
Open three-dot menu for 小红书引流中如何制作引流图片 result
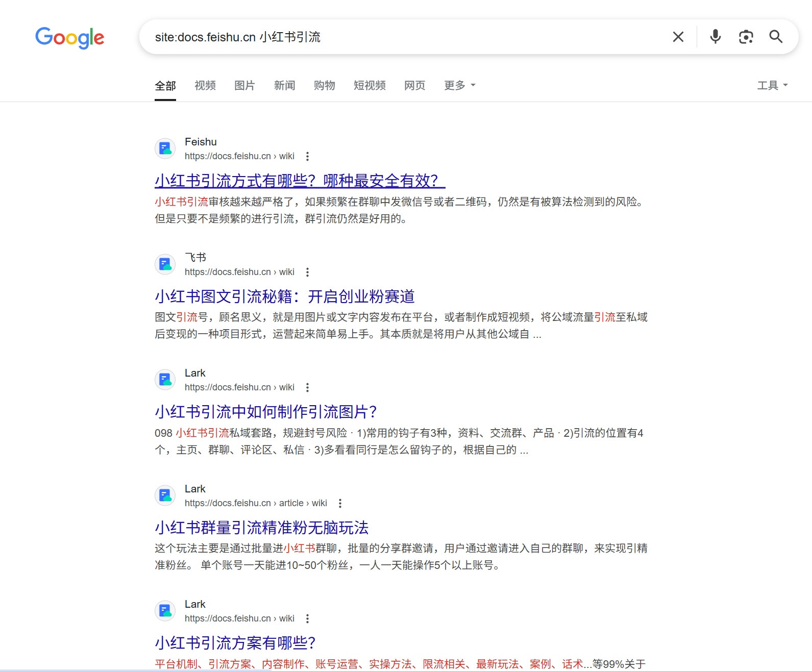pos(307,387)
